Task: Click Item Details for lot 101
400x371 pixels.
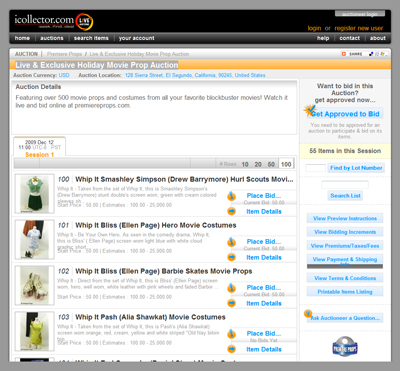Action: click(x=264, y=257)
